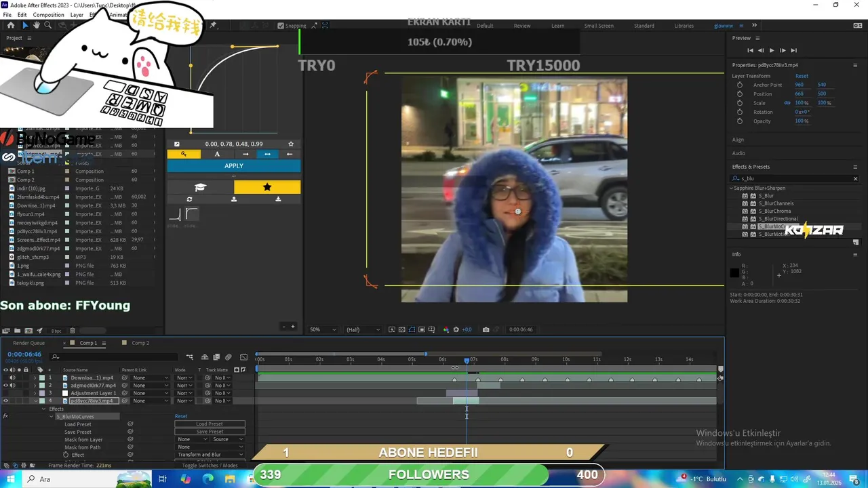Reset exposure in viewer
Image resolution: width=868 pixels, height=488 pixels.
(456, 329)
